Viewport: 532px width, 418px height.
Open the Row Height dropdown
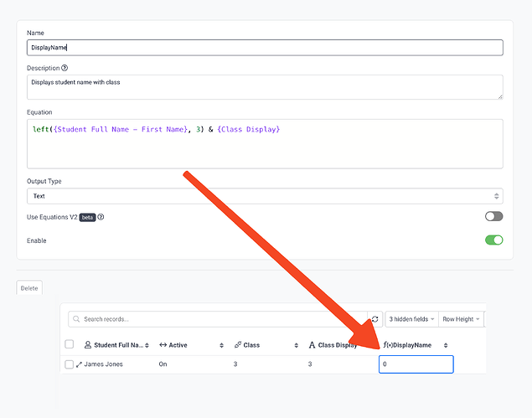[x=460, y=319]
